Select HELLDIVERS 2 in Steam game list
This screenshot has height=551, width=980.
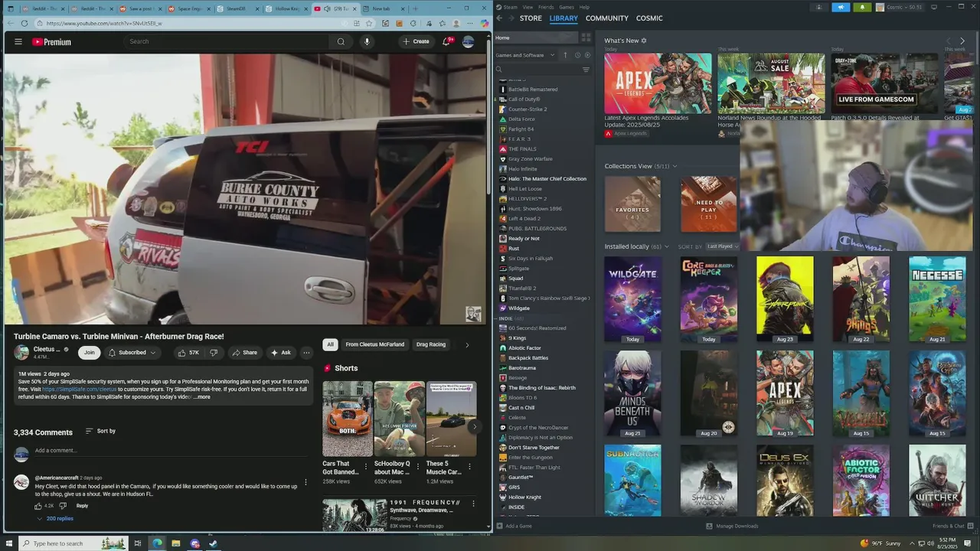tap(527, 199)
